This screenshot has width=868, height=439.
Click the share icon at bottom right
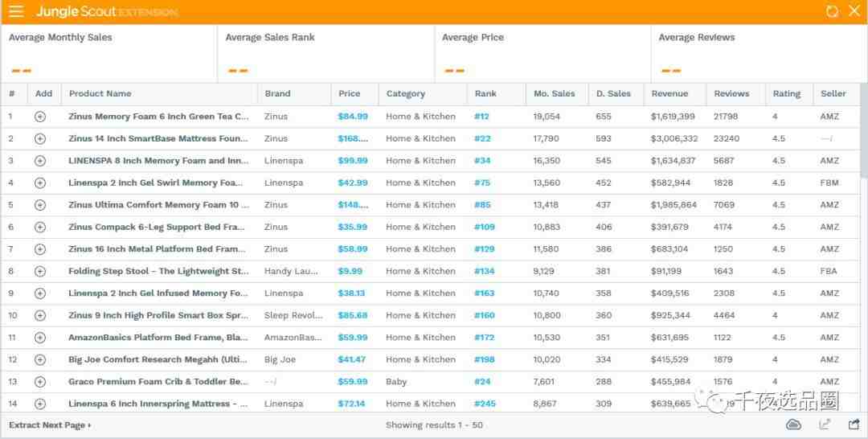click(854, 425)
